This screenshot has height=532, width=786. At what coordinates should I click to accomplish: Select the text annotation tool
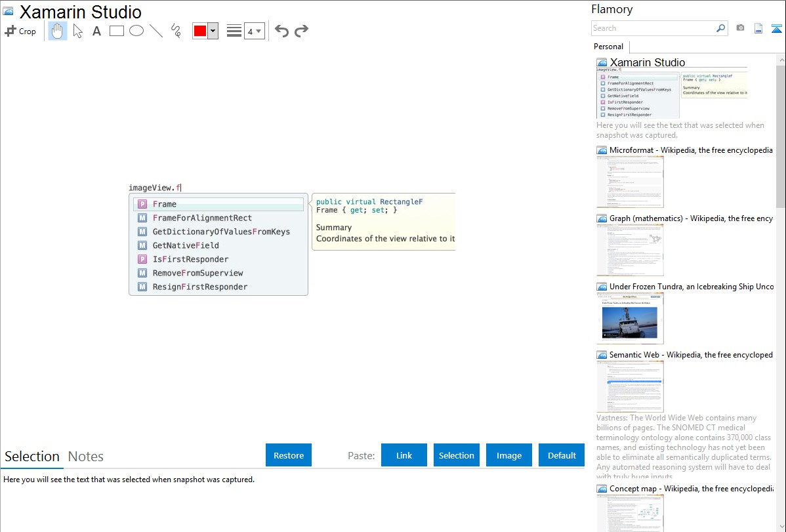pyautogui.click(x=96, y=31)
